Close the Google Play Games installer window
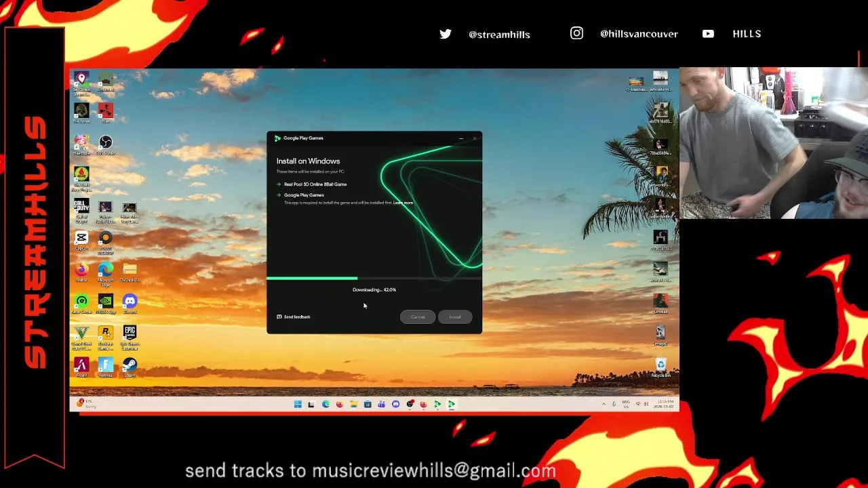 (474, 138)
